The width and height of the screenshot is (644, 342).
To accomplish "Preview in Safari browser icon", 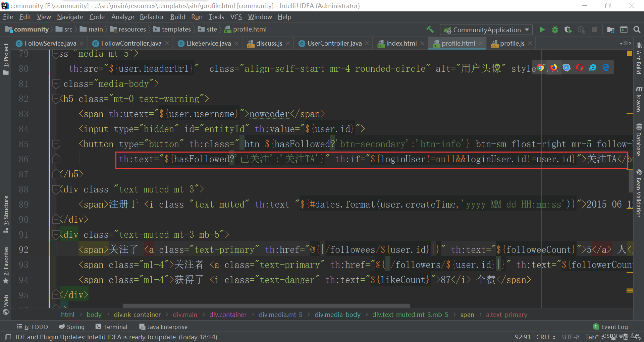I will click(567, 67).
